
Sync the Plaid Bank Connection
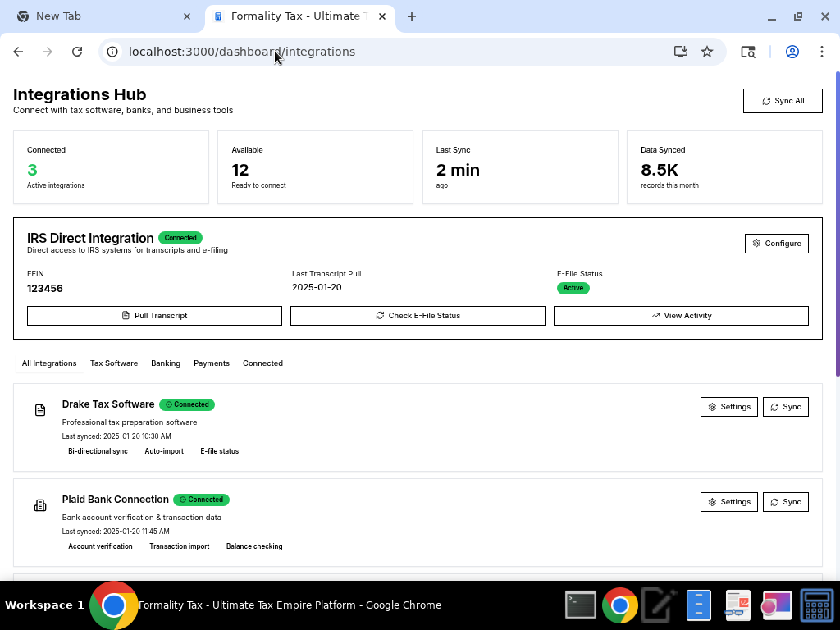pos(785,502)
